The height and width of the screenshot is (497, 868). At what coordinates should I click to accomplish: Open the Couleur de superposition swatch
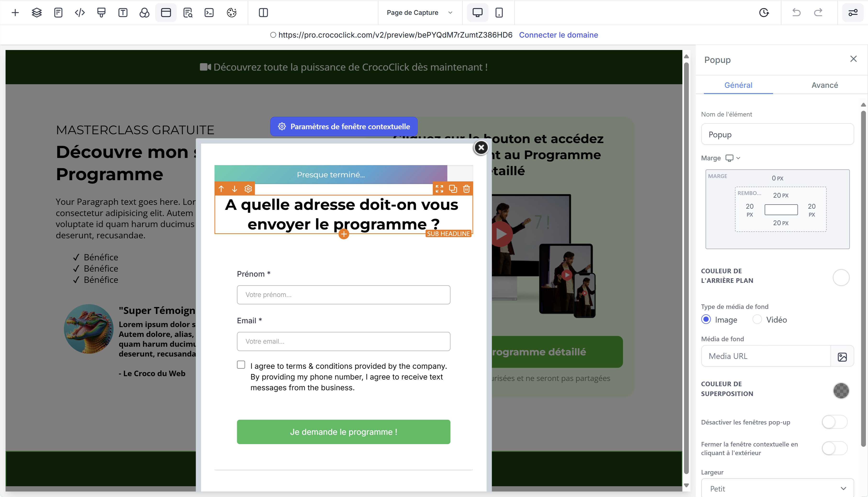(x=841, y=391)
